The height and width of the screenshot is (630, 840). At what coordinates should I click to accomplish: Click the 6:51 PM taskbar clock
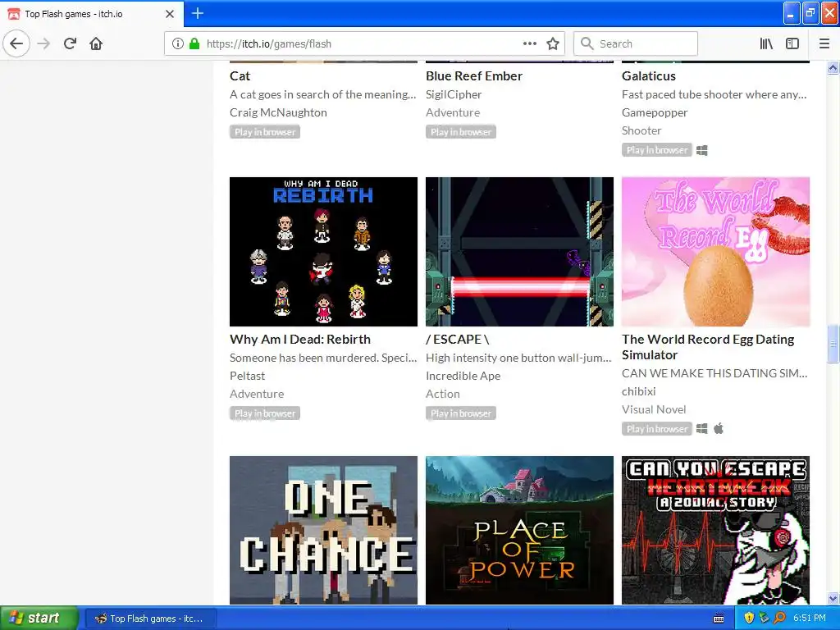pyautogui.click(x=810, y=618)
